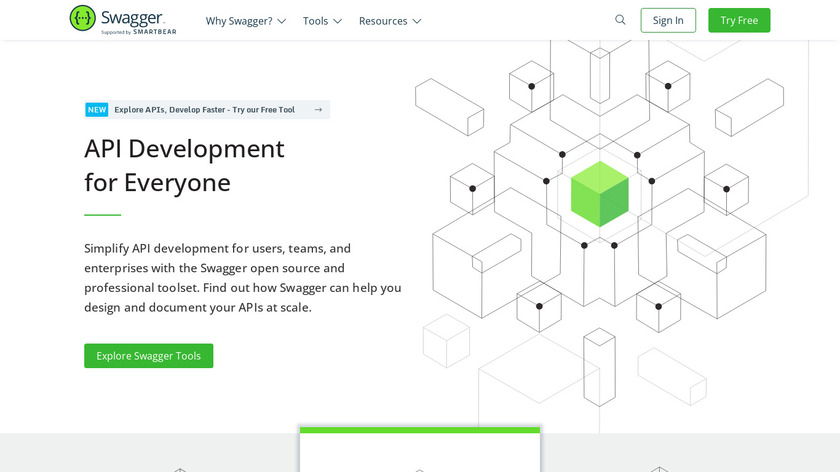
Task: Open the search magnifier icon
Action: point(620,20)
